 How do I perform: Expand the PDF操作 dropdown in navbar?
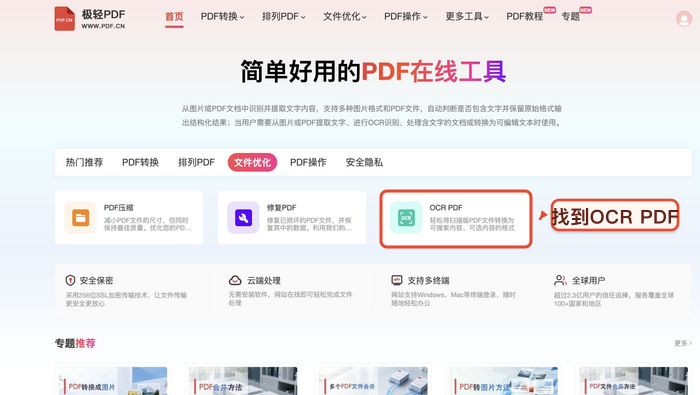click(x=406, y=17)
